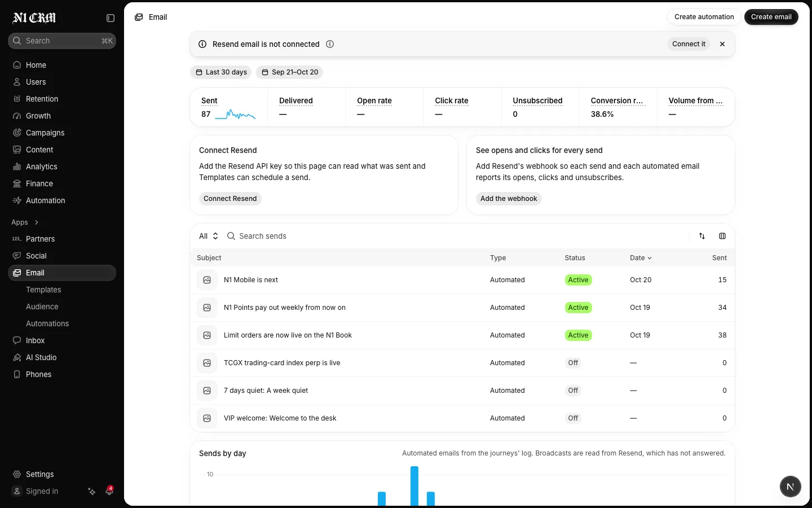
Task: Click Create email button
Action: click(x=771, y=17)
